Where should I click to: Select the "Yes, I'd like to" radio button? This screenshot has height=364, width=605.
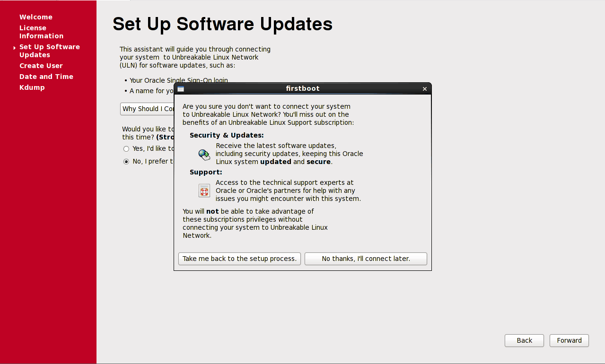(x=126, y=148)
